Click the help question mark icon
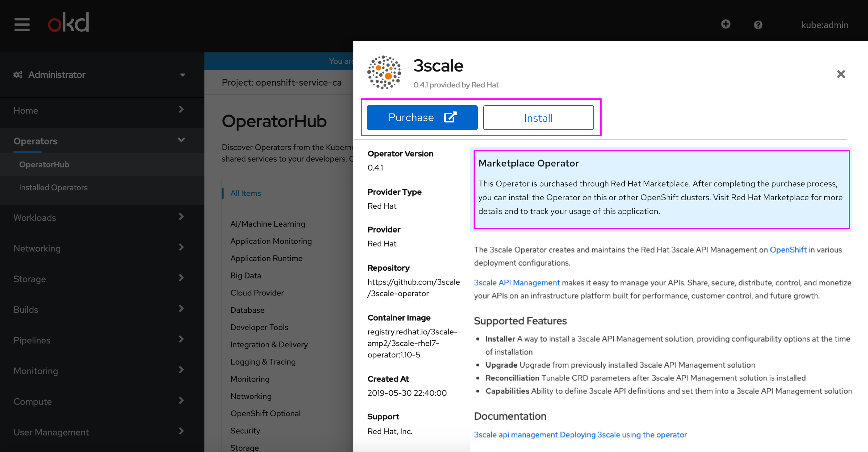 [758, 24]
